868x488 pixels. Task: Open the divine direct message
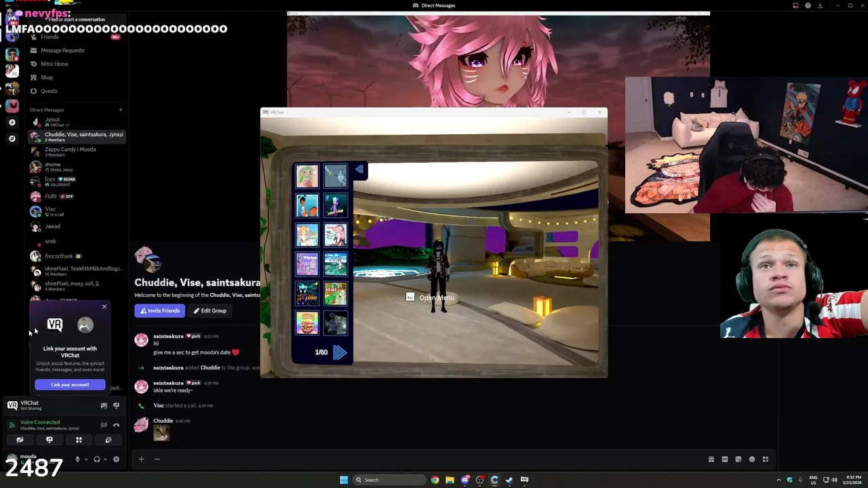tap(77, 166)
